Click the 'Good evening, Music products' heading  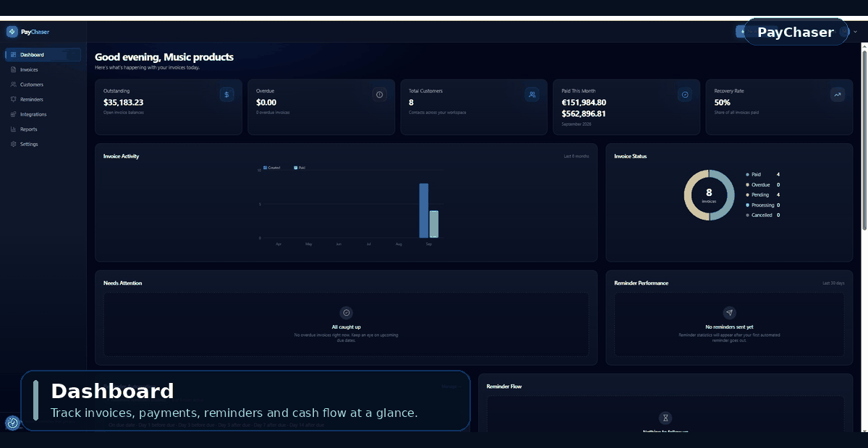(164, 57)
